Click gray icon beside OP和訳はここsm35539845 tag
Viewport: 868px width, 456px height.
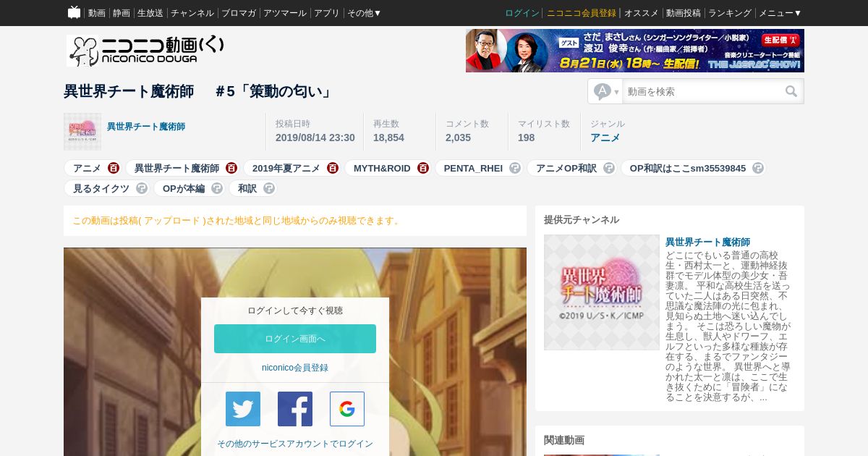(758, 168)
